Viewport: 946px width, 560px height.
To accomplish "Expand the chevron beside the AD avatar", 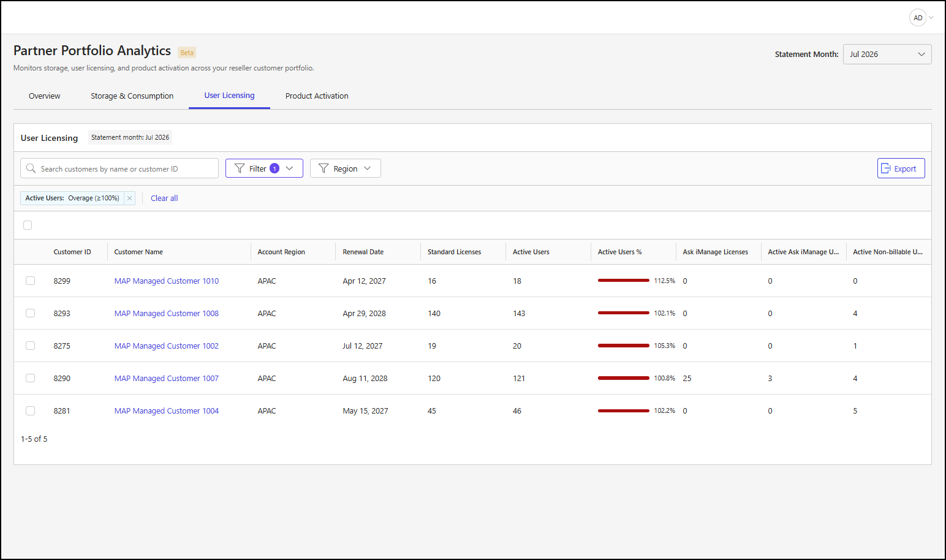I will tap(931, 18).
